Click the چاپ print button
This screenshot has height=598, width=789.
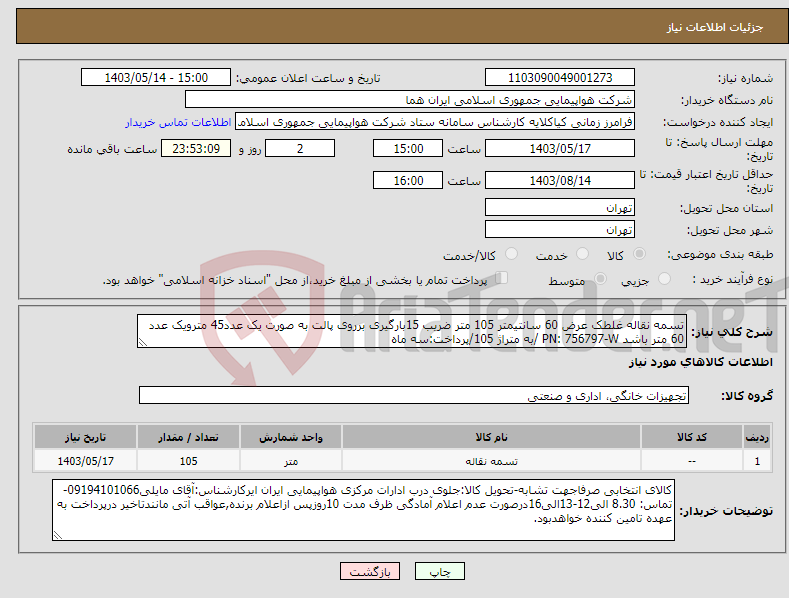440,572
